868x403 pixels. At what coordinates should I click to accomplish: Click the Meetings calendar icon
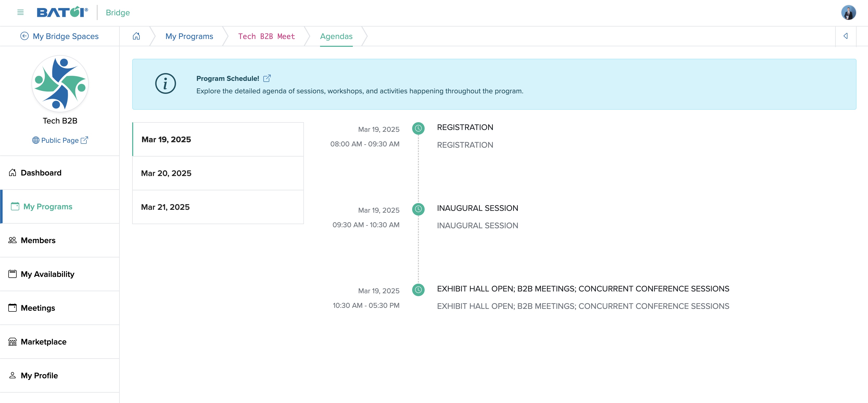12,308
